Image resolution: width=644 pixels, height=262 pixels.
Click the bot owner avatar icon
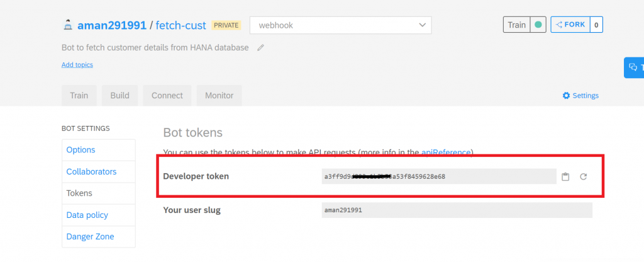68,25
